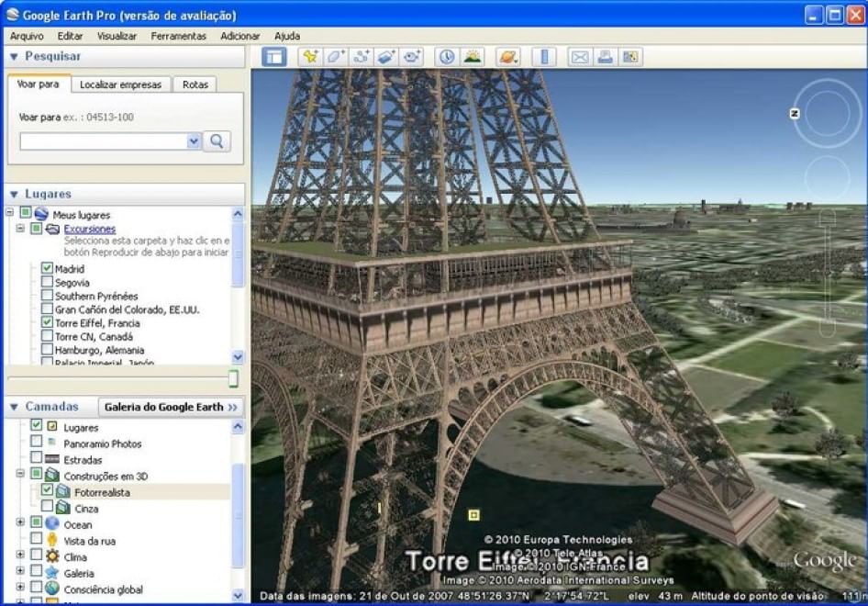Collapse the Excursiones folder node
The height and width of the screenshot is (606, 868).
coord(20,229)
